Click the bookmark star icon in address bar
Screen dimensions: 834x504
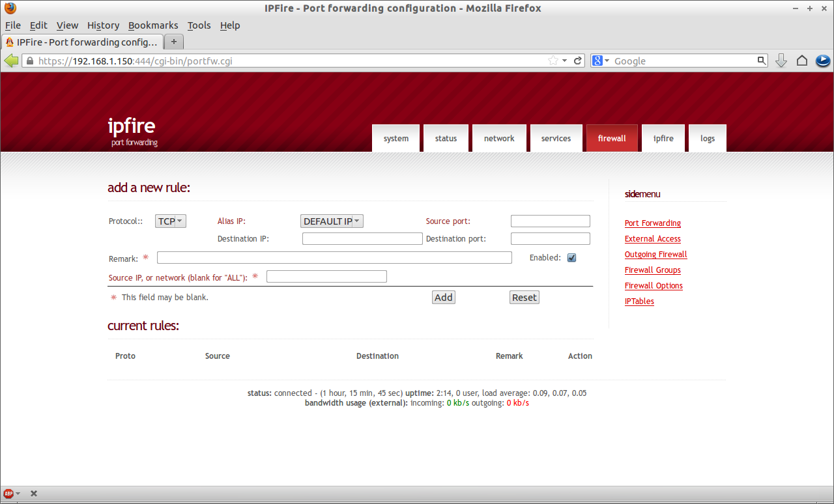[x=553, y=61]
